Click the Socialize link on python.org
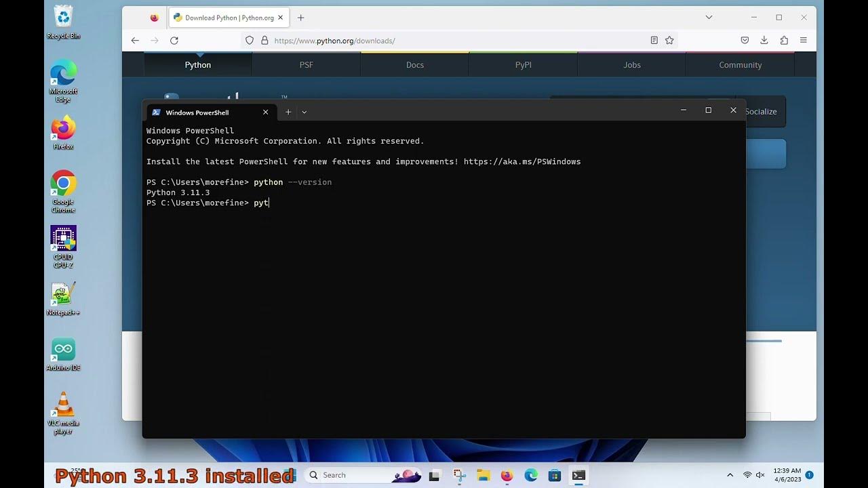The height and width of the screenshot is (488, 868). 761,112
